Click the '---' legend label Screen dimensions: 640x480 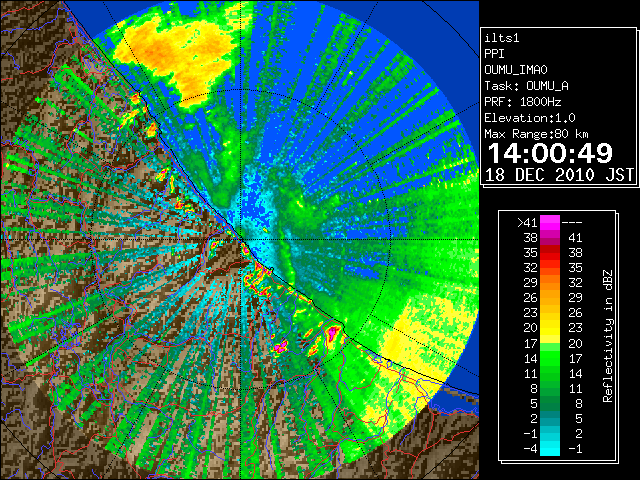[x=572, y=222]
